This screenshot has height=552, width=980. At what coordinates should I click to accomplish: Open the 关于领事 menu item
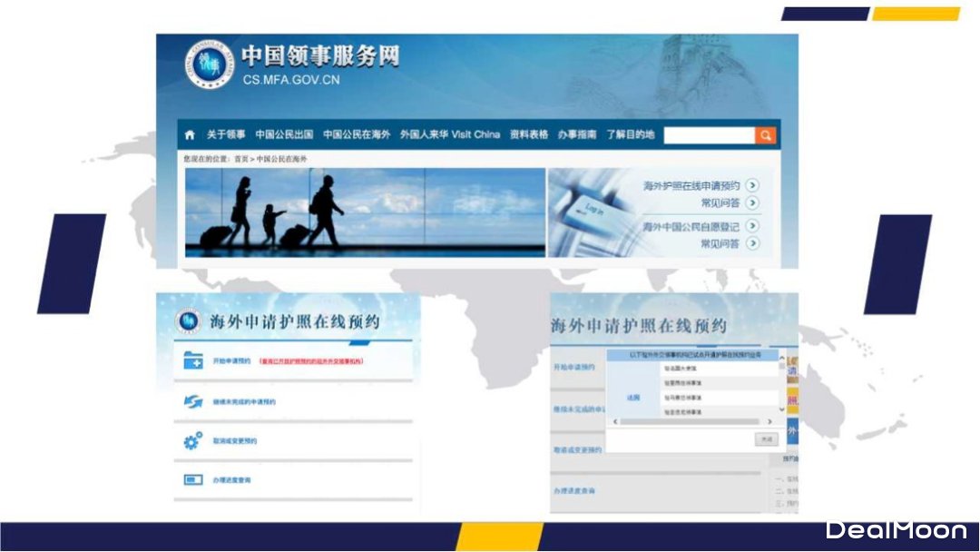(x=225, y=135)
